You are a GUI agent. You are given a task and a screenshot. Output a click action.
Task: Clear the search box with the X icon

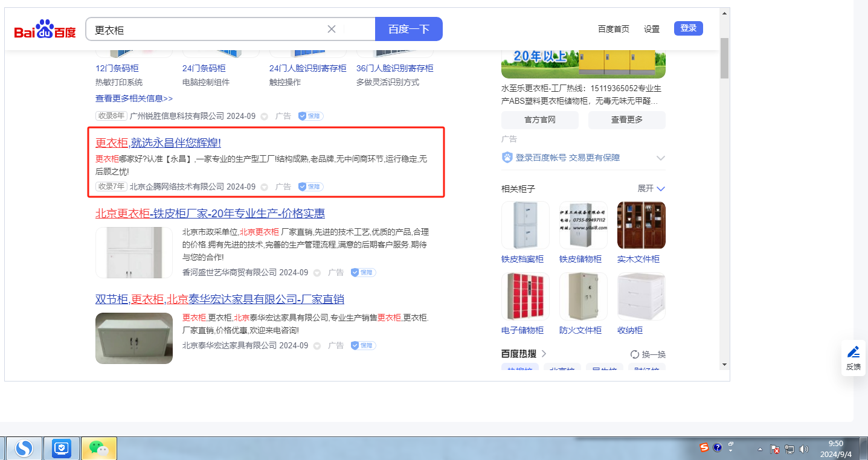pyautogui.click(x=332, y=29)
